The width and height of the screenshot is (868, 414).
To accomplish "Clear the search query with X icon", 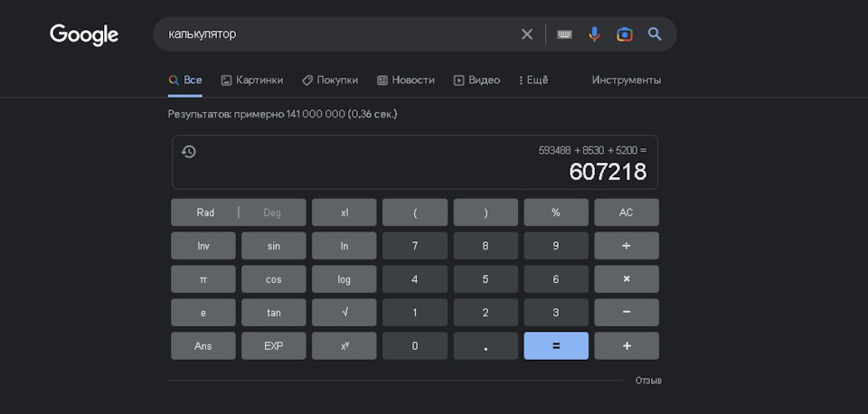I will tap(527, 34).
